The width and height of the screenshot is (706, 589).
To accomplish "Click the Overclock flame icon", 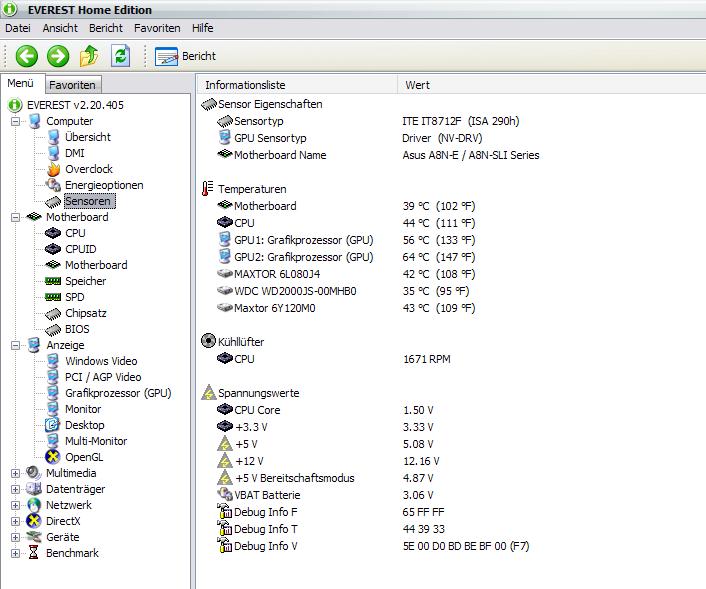I will tap(54, 169).
